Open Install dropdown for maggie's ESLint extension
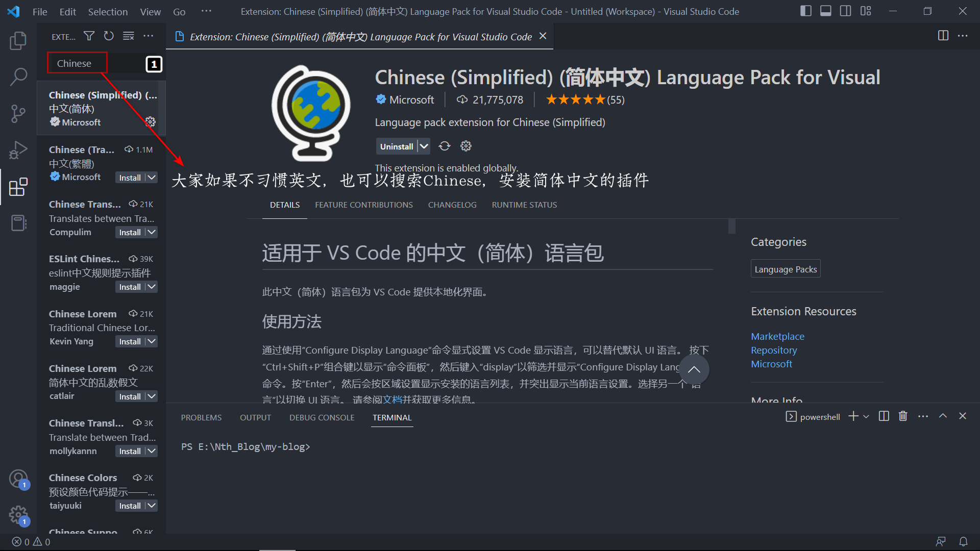980x551 pixels. pyautogui.click(x=152, y=287)
